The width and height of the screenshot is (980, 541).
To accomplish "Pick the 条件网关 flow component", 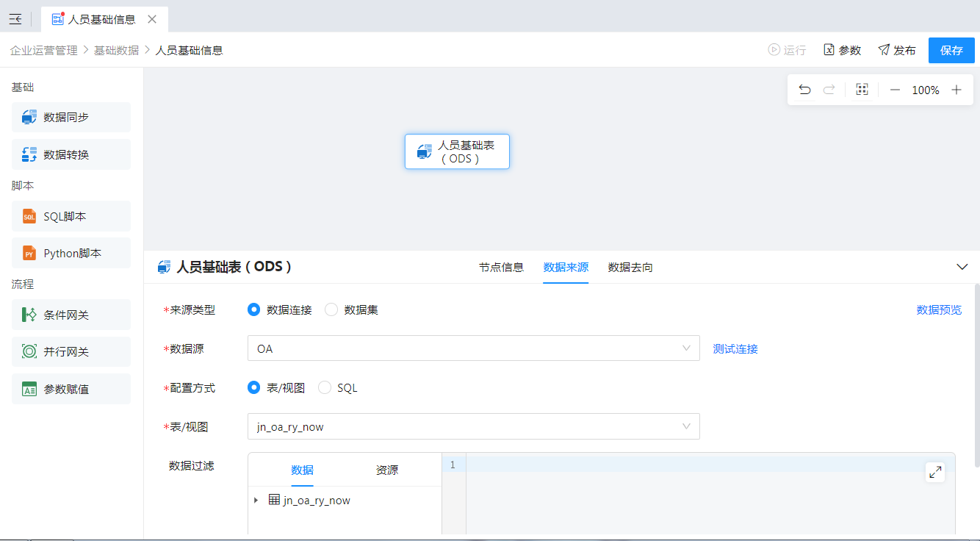I will pos(71,315).
